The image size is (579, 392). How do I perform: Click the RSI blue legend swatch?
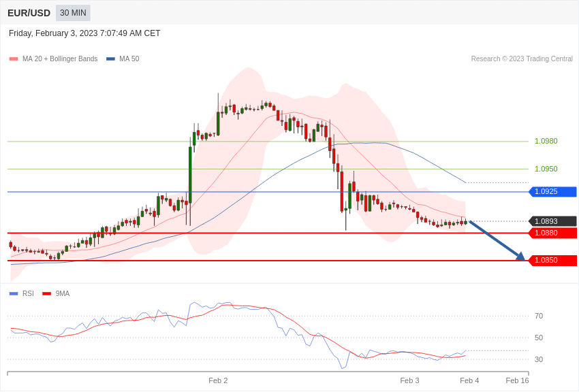(14, 294)
